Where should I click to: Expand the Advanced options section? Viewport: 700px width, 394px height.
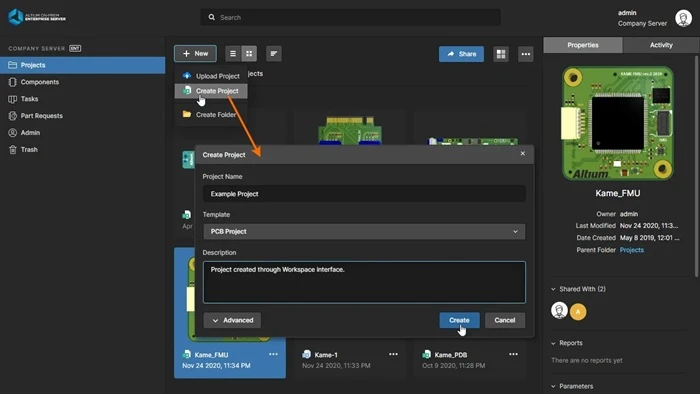pos(232,320)
